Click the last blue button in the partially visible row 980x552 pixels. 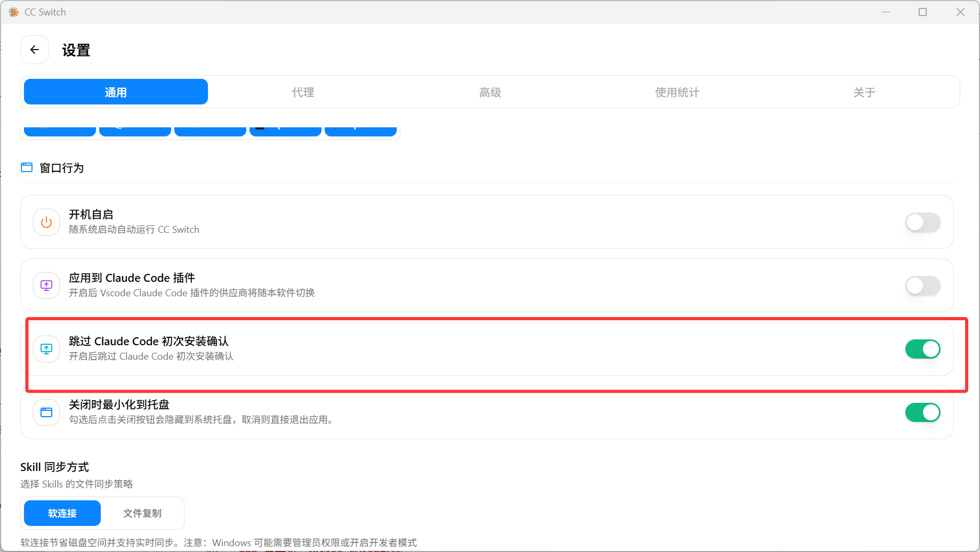click(x=360, y=128)
